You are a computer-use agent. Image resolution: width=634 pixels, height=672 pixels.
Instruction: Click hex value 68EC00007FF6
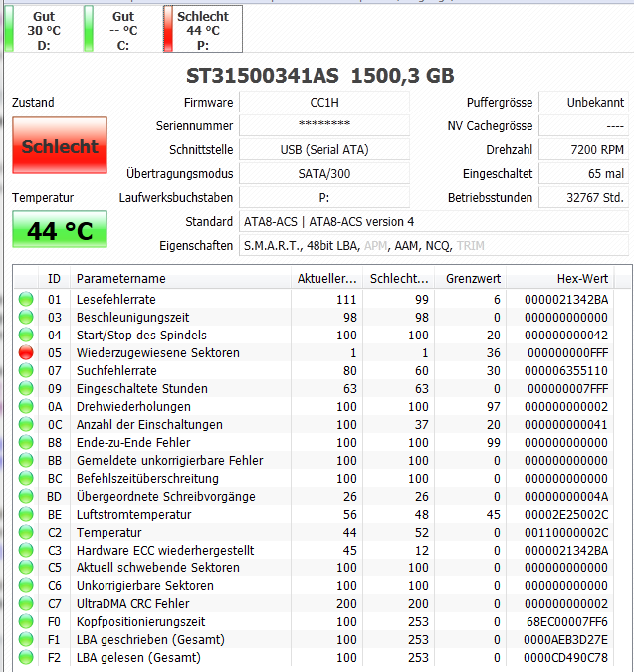point(567,622)
